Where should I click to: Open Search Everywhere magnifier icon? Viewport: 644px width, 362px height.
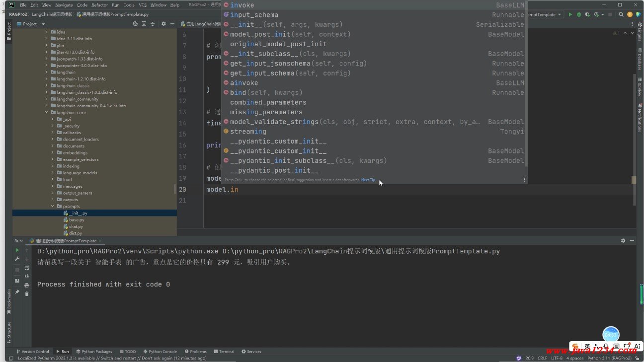pyautogui.click(x=621, y=15)
